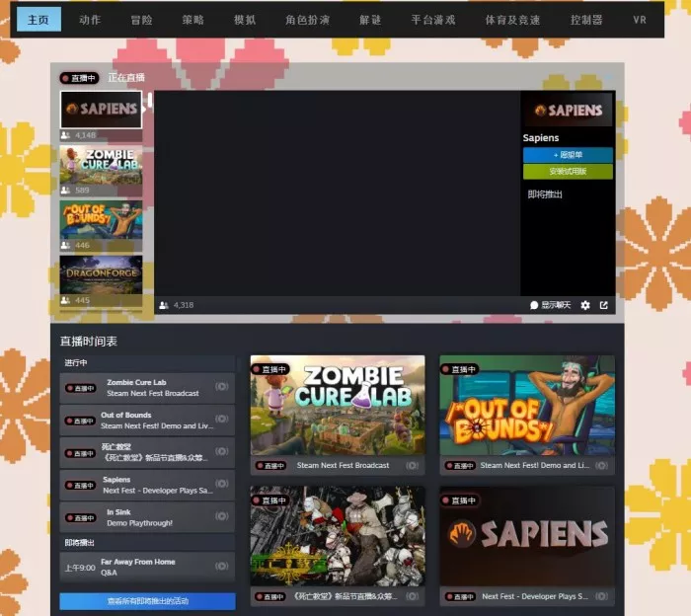Image resolution: width=691 pixels, height=616 pixels.
Task: Click the 《死亡教堂》新品节直播 card caption
Action: click(345, 596)
